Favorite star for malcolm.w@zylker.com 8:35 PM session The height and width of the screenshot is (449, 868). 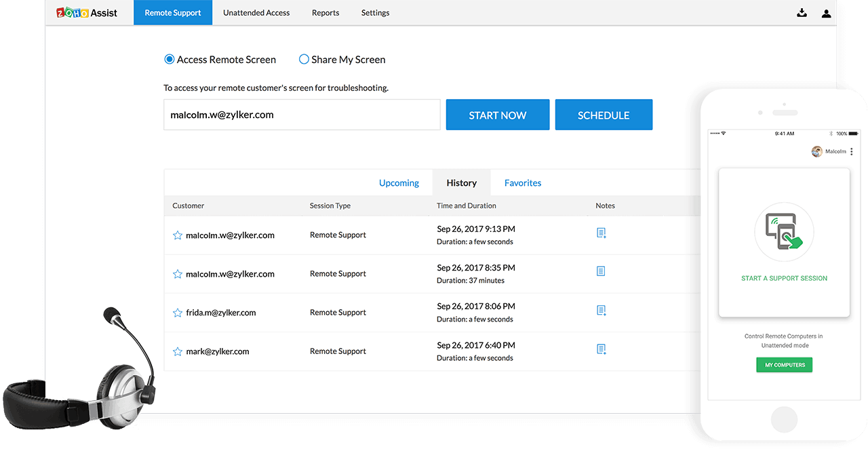click(x=178, y=274)
